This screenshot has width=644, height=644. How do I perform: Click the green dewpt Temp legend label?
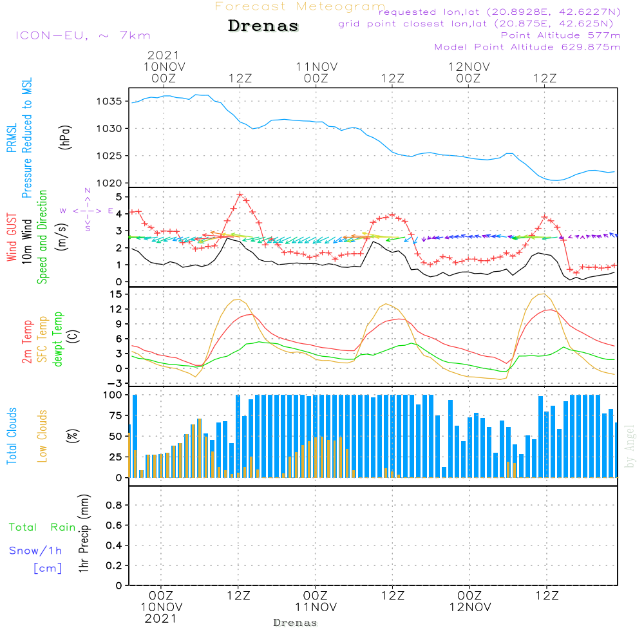point(58,339)
